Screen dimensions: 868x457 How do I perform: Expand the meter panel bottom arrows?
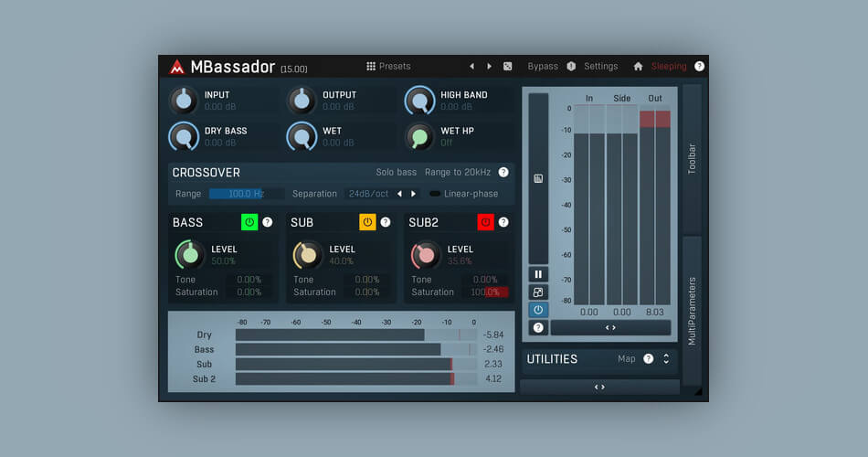pos(610,327)
